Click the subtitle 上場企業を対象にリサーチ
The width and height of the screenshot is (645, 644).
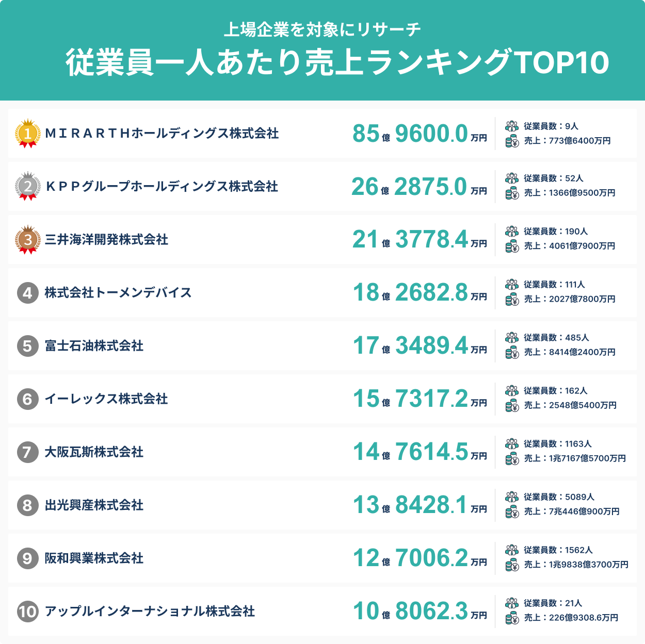click(x=322, y=29)
